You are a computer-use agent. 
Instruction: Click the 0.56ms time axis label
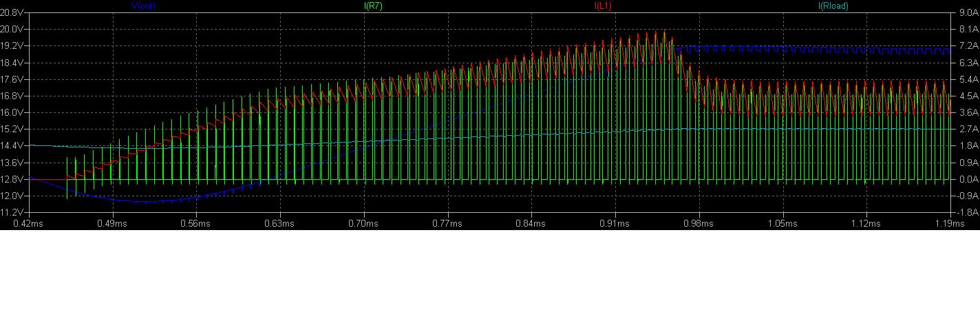pyautogui.click(x=197, y=224)
